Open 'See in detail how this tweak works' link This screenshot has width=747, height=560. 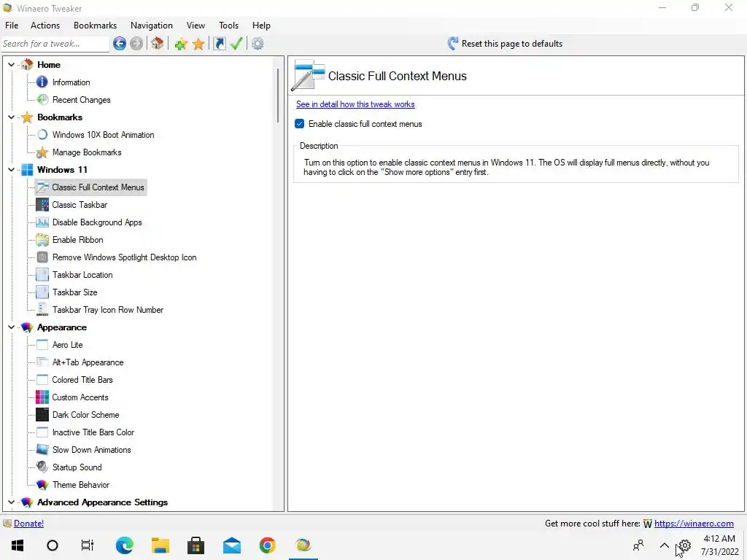tap(355, 104)
